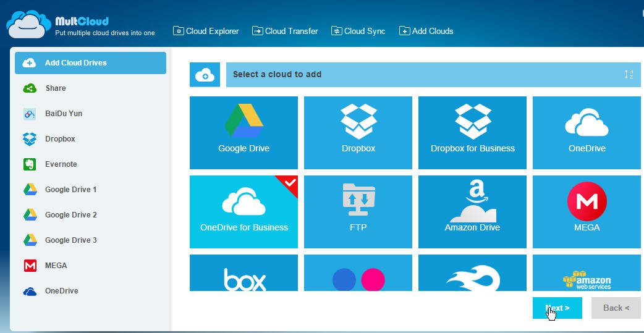Toggle the Dropbox tile selection
This screenshot has width=644, height=333.
click(358, 133)
